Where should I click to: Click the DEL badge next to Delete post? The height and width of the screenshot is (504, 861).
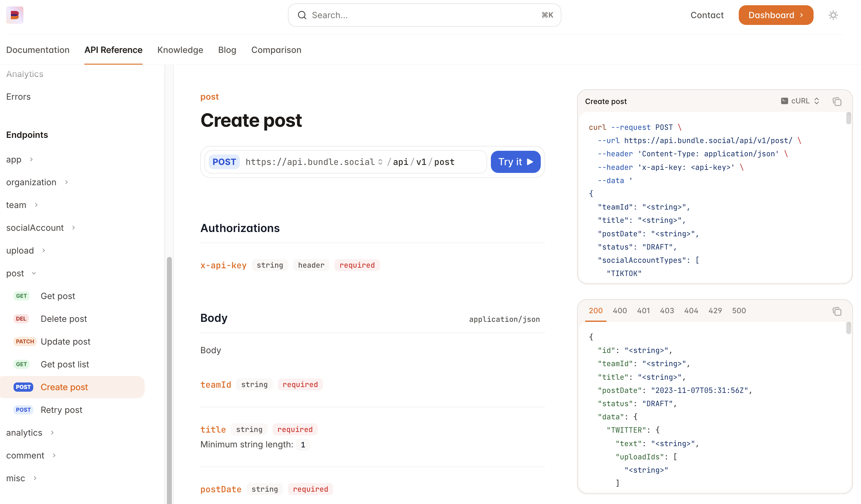coord(21,318)
